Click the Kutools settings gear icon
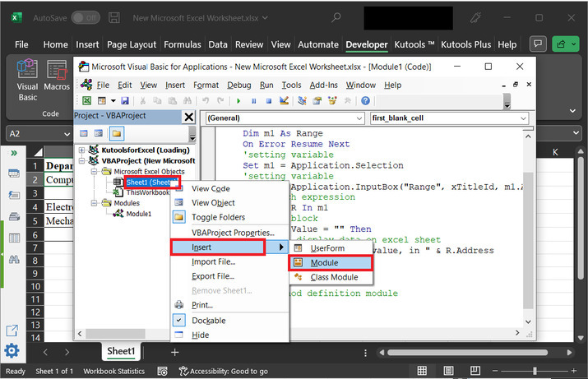Viewport: 588px width, 379px height. (12, 351)
